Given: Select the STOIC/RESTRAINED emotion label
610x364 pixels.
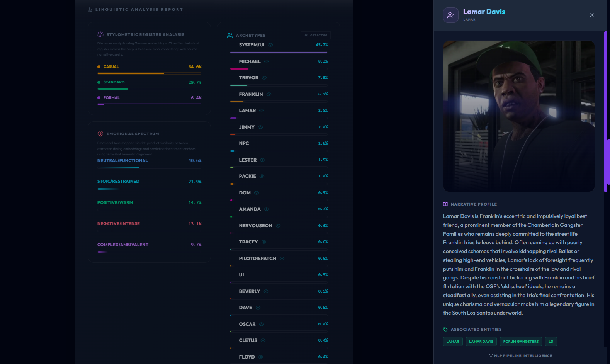Looking at the screenshot, I should click(118, 181).
